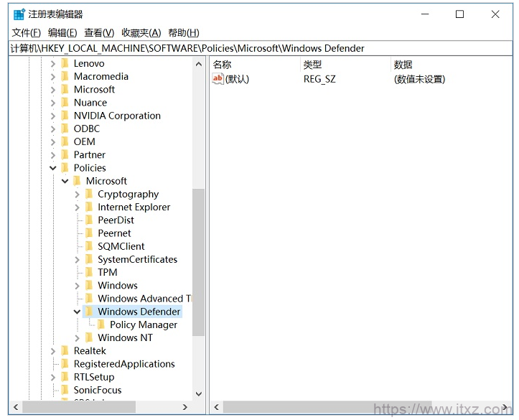This screenshot has width=519, height=420.
Task: Click the OEM folder icon
Action: pos(65,141)
